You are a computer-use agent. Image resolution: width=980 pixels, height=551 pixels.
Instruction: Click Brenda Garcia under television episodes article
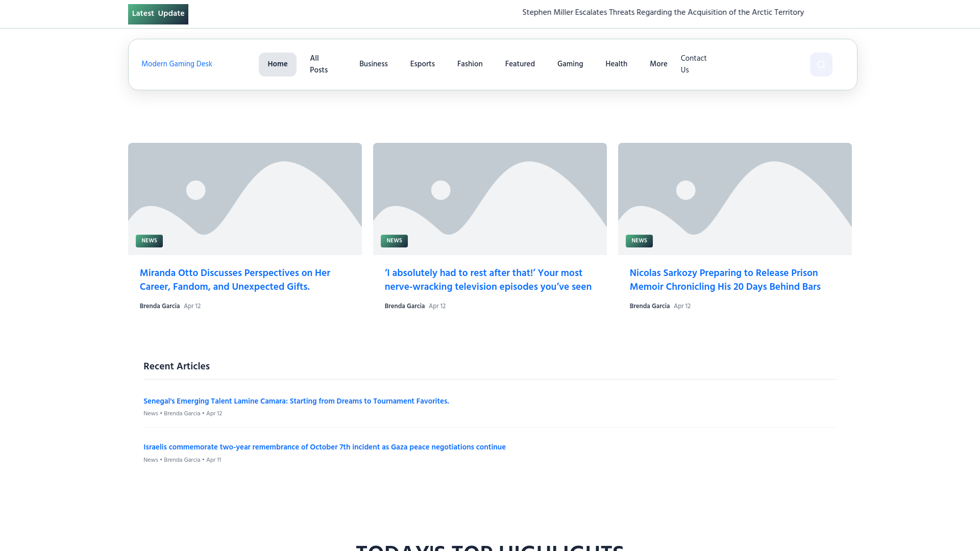[x=405, y=306]
